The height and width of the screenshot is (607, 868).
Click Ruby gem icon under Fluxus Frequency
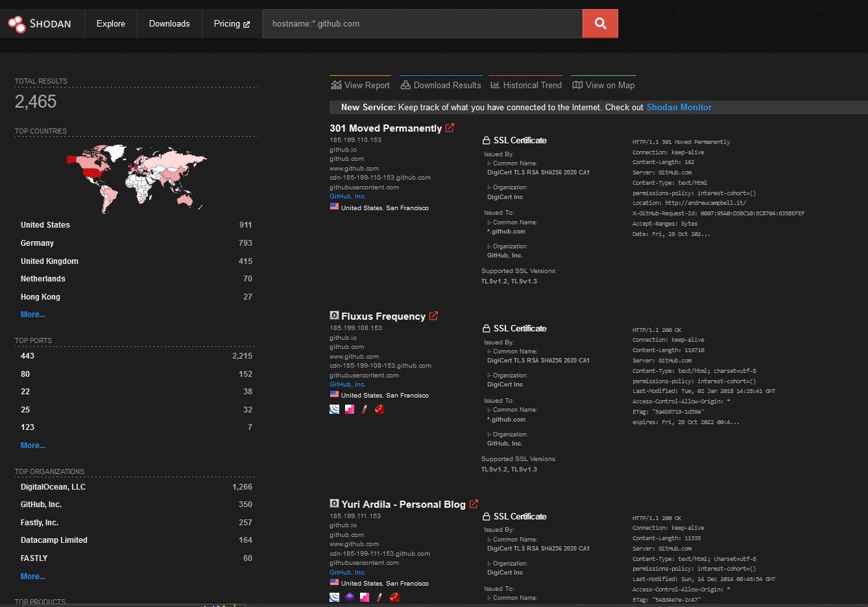pos(380,409)
